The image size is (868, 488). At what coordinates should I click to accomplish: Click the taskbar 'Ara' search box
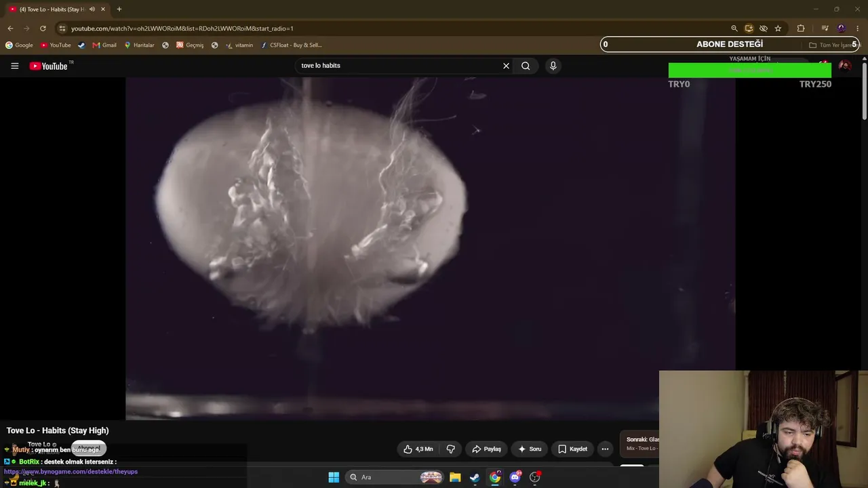(x=395, y=477)
